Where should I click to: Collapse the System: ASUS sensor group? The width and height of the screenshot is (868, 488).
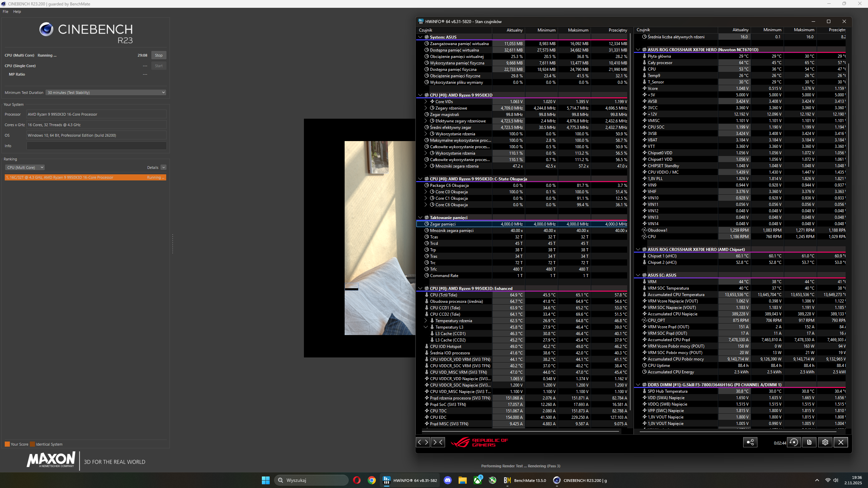pyautogui.click(x=420, y=37)
